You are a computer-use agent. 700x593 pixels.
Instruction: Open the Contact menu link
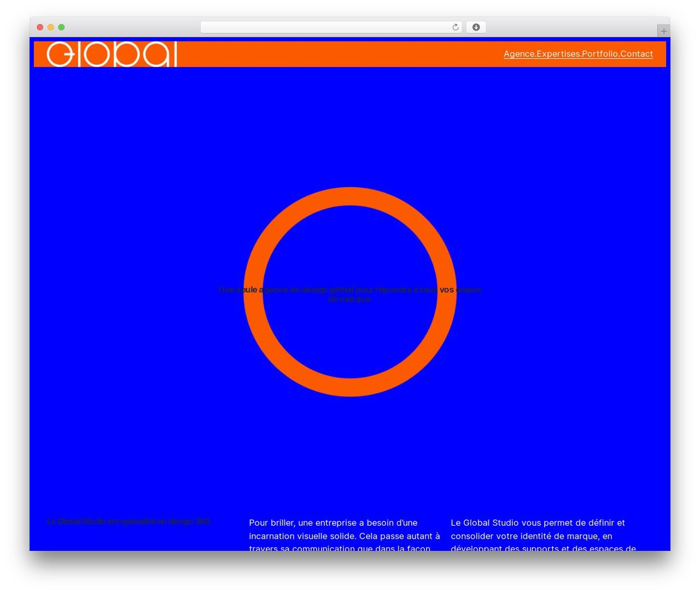point(637,54)
